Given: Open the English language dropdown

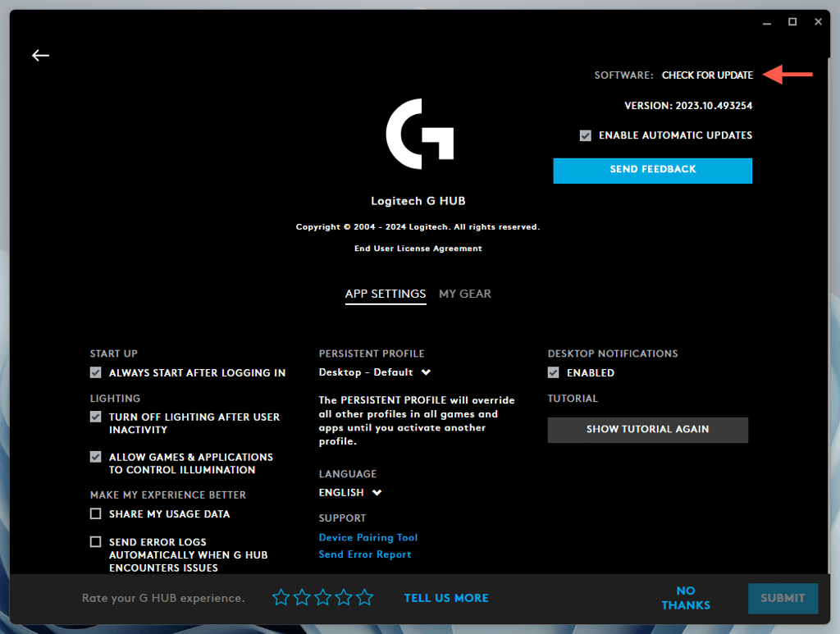Looking at the screenshot, I should tap(349, 493).
